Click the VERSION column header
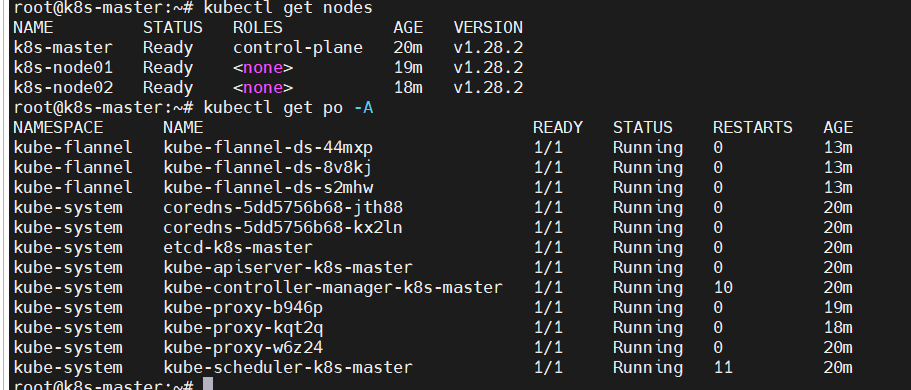Image resolution: width=911 pixels, height=390 pixels. pos(488,27)
